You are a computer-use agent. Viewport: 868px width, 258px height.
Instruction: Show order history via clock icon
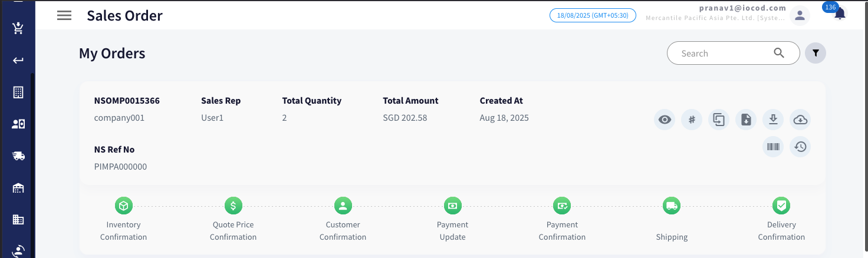pyautogui.click(x=800, y=147)
